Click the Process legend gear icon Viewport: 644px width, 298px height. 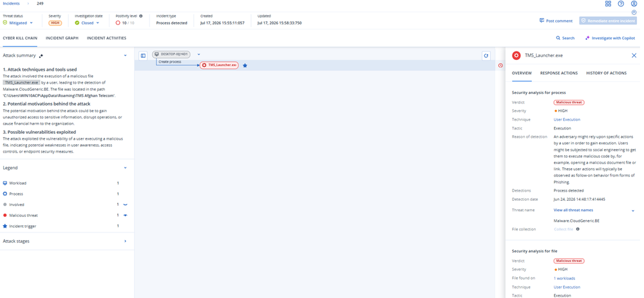pos(5,194)
